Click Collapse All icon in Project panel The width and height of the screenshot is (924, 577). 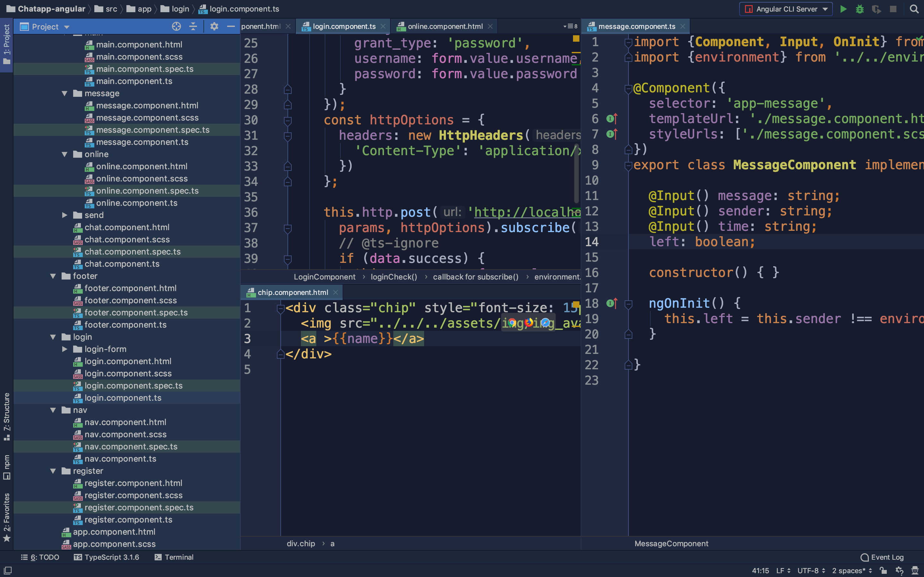(x=193, y=26)
